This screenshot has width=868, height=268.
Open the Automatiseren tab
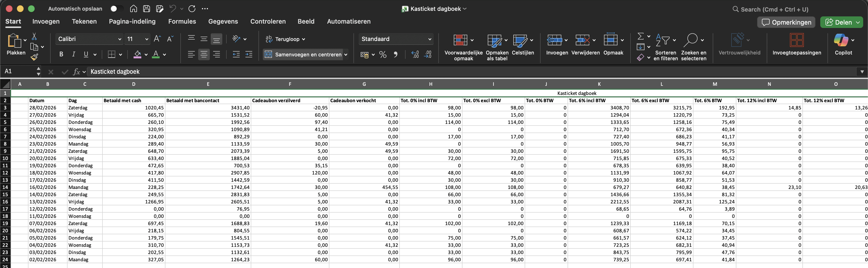(x=349, y=21)
